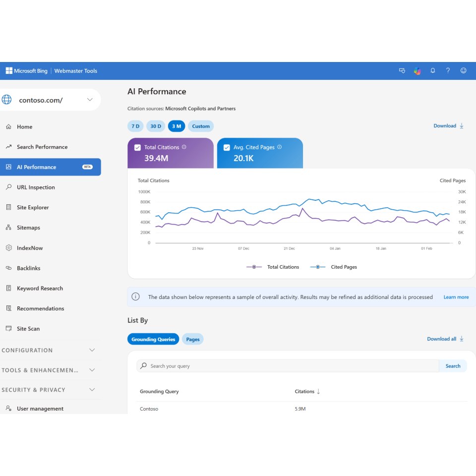The image size is (476, 476).
Task: Sort by the Citations column arrow
Action: pos(318,392)
